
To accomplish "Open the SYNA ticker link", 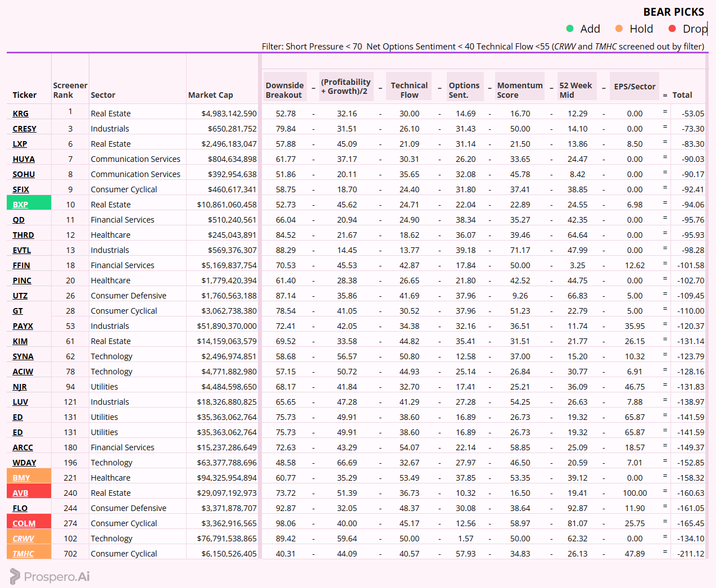I will pos(23,356).
